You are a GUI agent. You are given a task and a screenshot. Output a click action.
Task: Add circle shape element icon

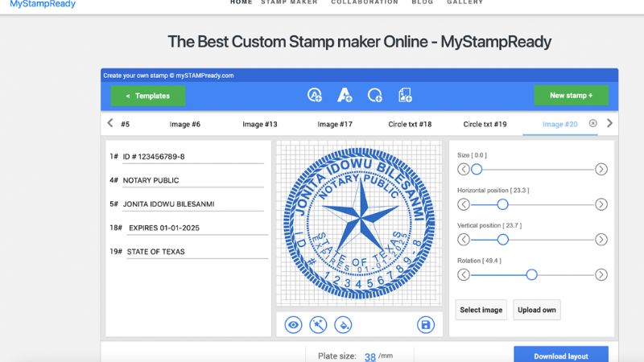point(374,95)
